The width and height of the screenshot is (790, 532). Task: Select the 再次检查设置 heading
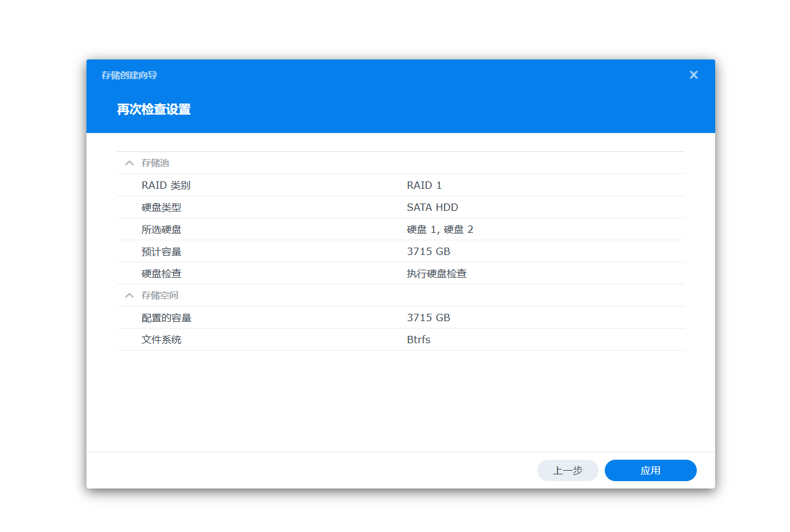[154, 110]
